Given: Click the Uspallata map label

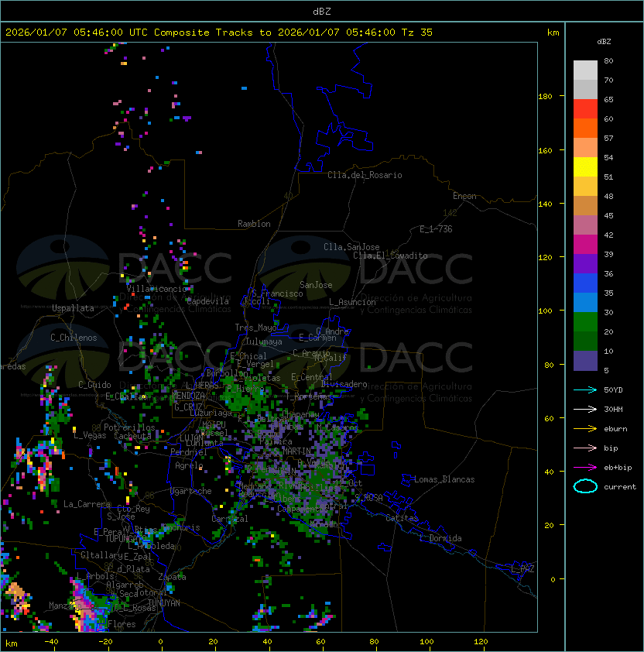Looking at the screenshot, I should (73, 308).
